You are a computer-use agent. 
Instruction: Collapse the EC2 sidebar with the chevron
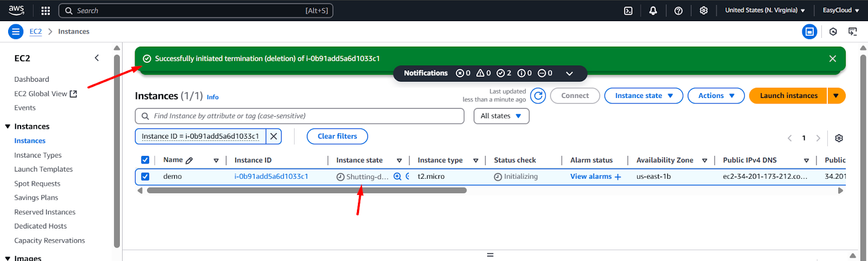point(97,58)
